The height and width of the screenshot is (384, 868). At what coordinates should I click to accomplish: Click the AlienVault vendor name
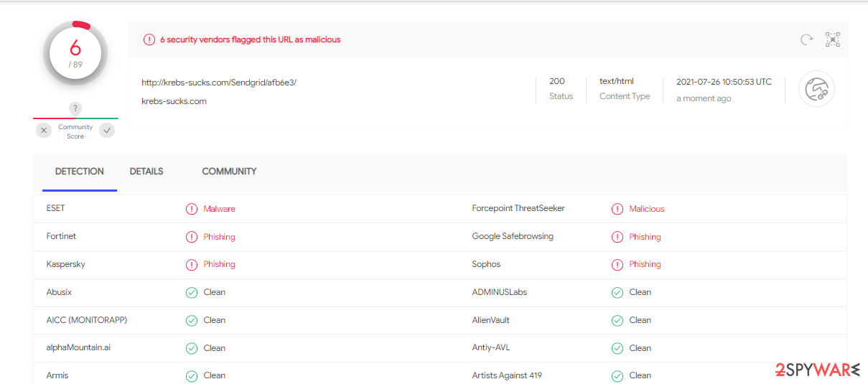(x=491, y=320)
